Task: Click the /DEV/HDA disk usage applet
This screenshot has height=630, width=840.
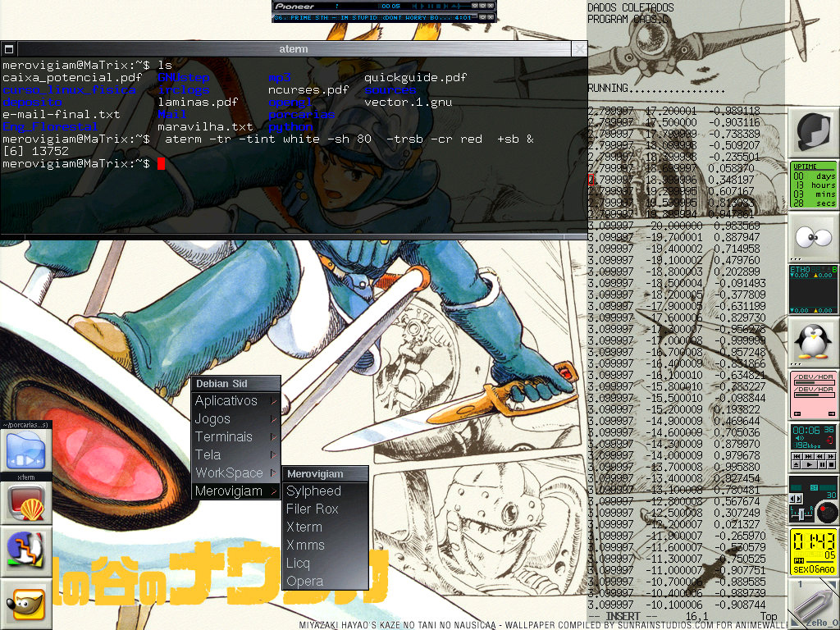Action: [813, 395]
